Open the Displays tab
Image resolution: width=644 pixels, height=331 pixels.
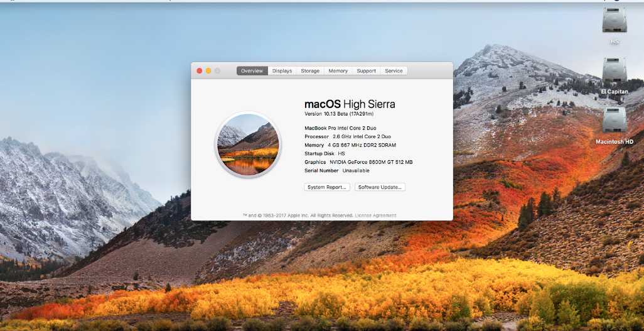[282, 71]
